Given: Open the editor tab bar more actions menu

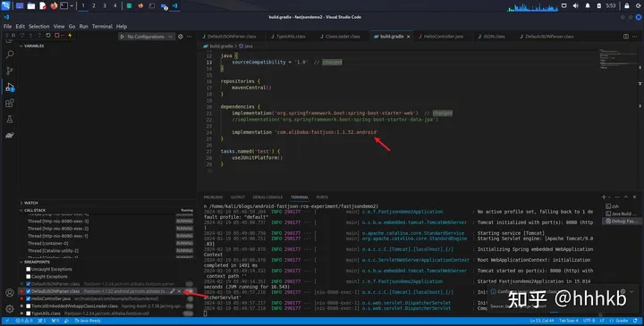Looking at the screenshot, I should 634,37.
